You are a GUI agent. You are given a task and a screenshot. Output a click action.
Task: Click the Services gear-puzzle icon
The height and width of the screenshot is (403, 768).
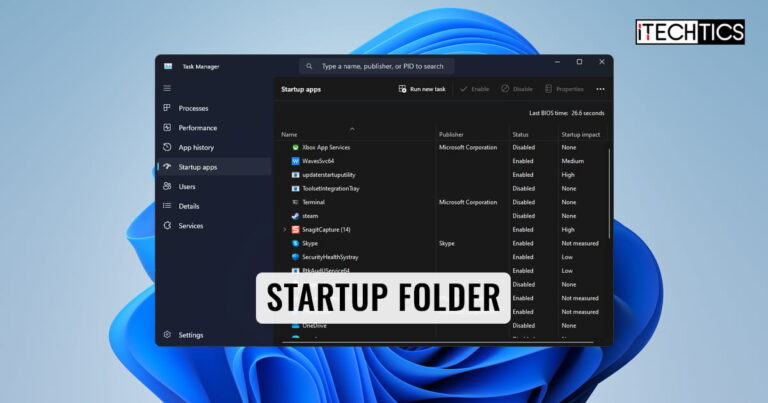click(167, 226)
